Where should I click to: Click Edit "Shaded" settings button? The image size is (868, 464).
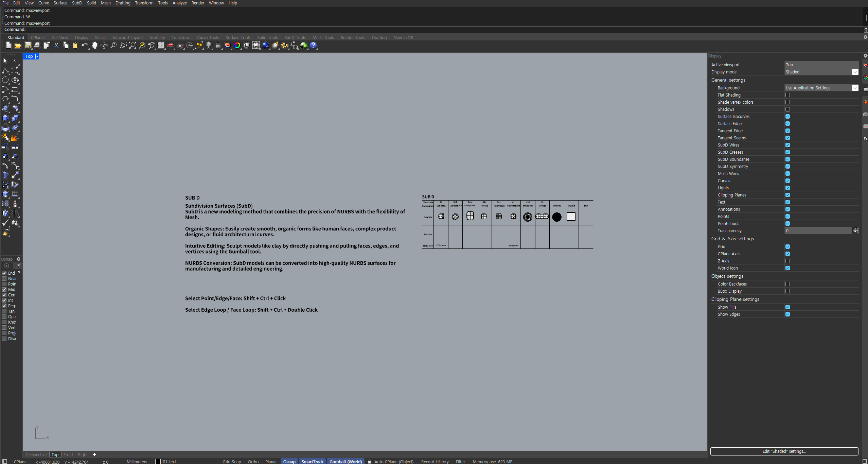[784, 451]
